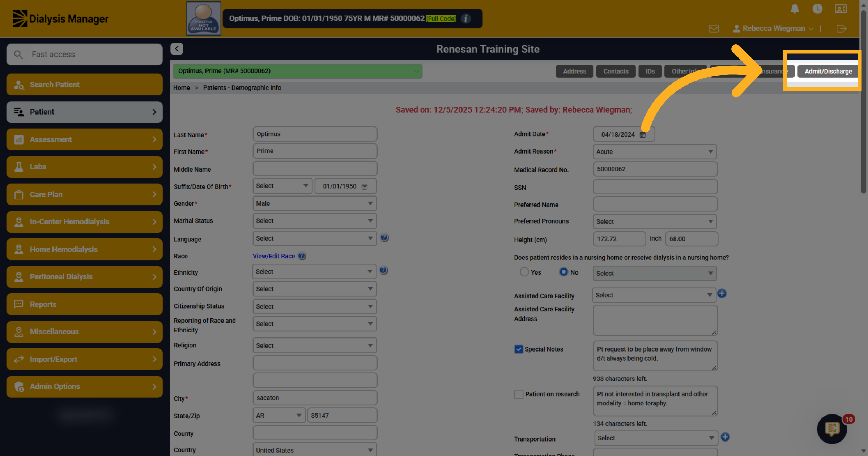Open Admit Date calendar picker

tap(643, 135)
